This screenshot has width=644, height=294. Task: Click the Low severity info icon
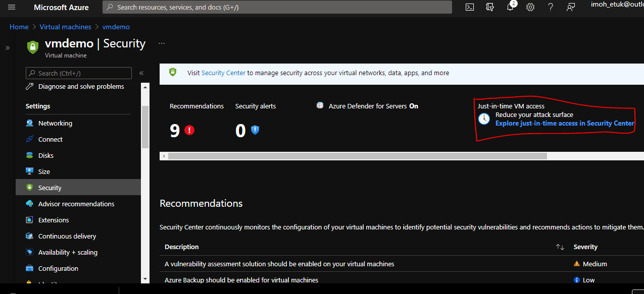(577, 280)
